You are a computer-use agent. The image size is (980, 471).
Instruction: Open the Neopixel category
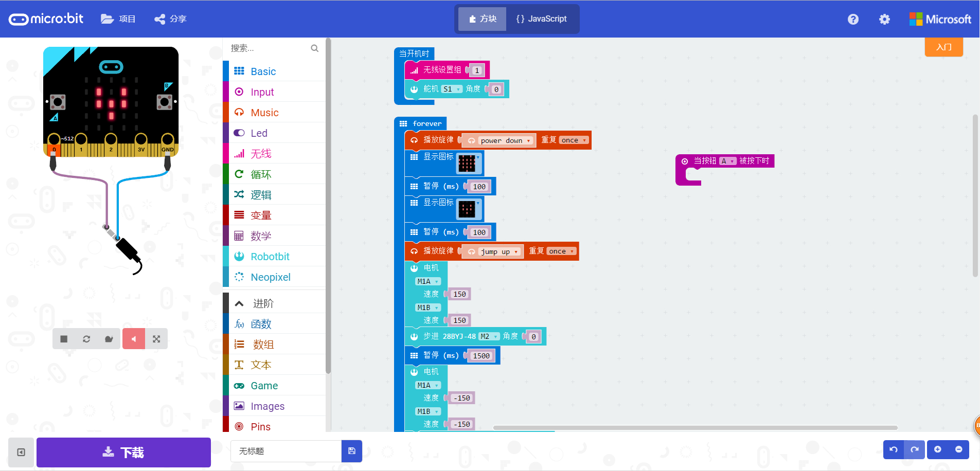[274, 277]
